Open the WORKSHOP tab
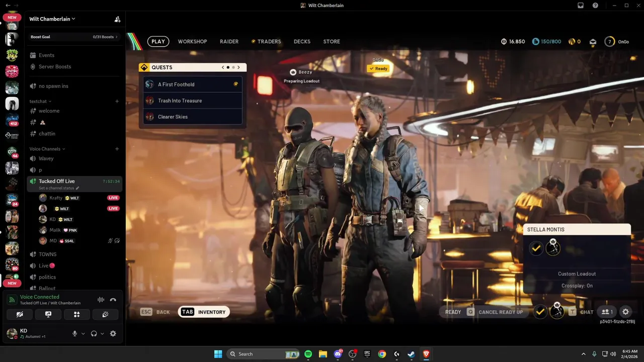Viewport: 644px width, 362px height. [x=192, y=42]
